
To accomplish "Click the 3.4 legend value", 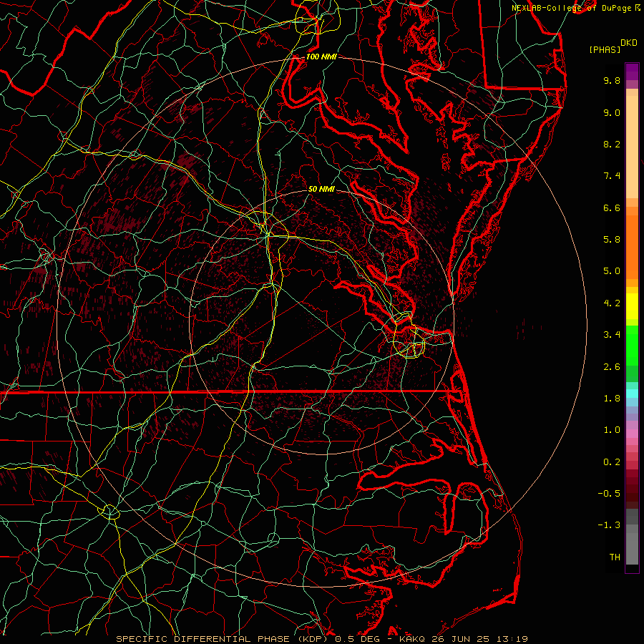I will (612, 335).
